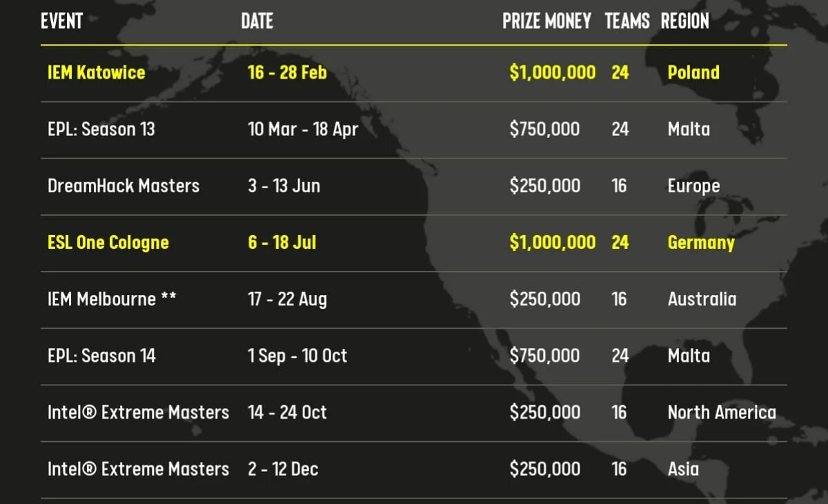Screen dimensions: 828x504
Task: Click the 14 - 24 Oct date
Action: 287,412
